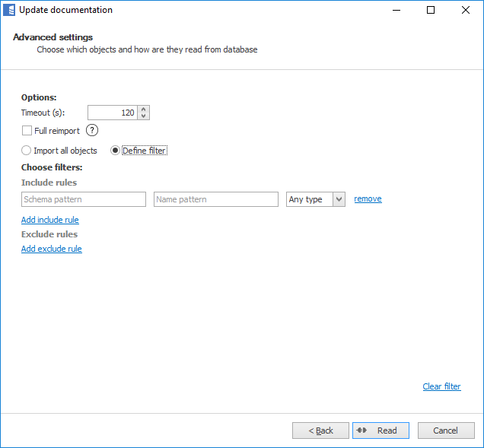
Task: Click into the Schema pattern field
Action: click(84, 199)
